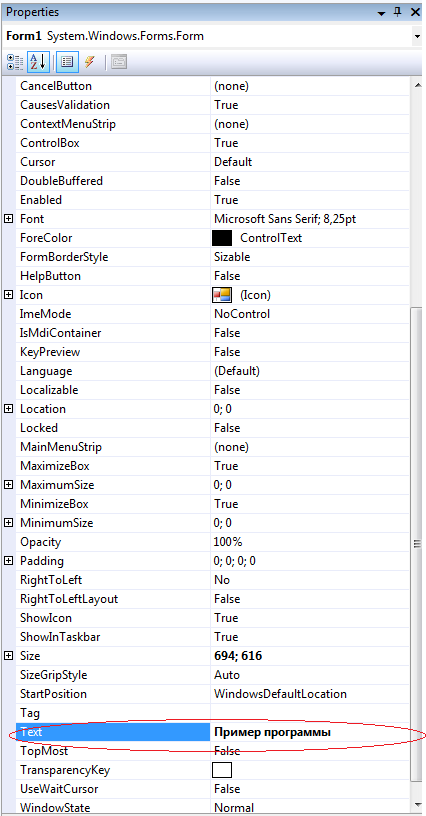The image size is (426, 816).
Task: Show the Properties list view button
Action: pyautogui.click(x=67, y=62)
